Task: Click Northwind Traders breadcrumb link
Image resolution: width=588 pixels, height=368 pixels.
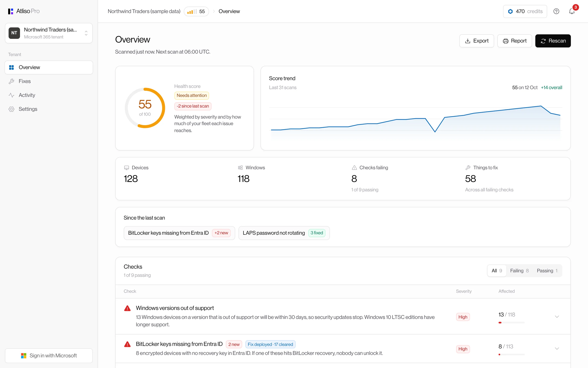Action: click(144, 11)
